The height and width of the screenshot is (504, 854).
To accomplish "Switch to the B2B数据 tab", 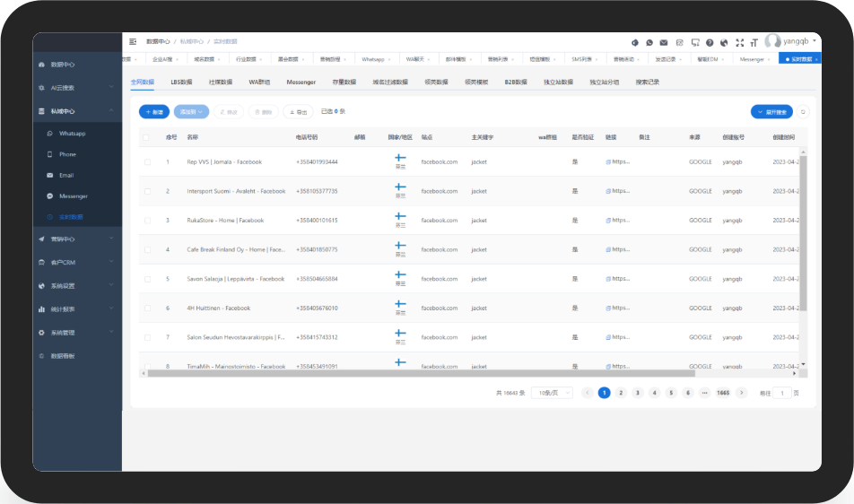I will [x=515, y=82].
